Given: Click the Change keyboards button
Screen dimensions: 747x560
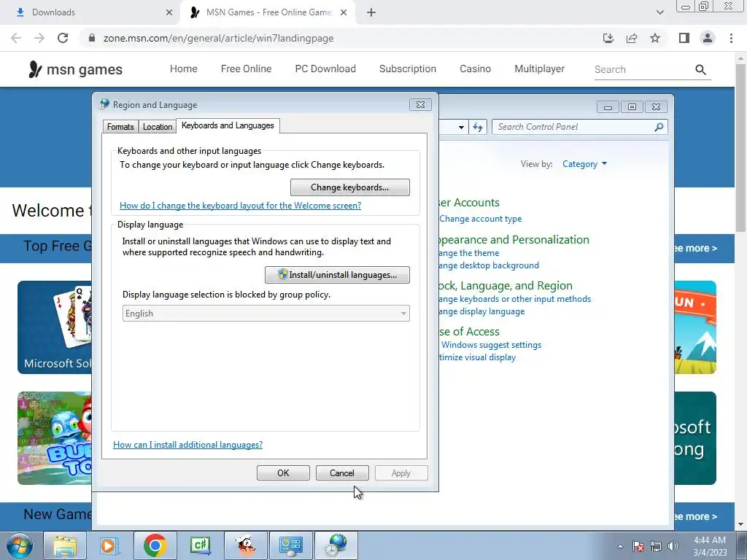Looking at the screenshot, I should 350,187.
